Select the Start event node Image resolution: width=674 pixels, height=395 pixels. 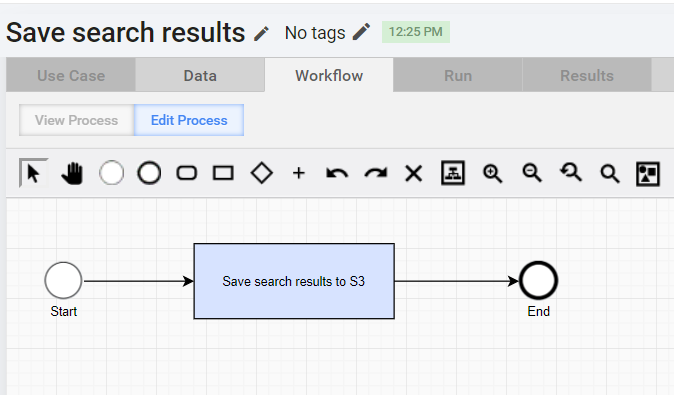click(x=63, y=281)
